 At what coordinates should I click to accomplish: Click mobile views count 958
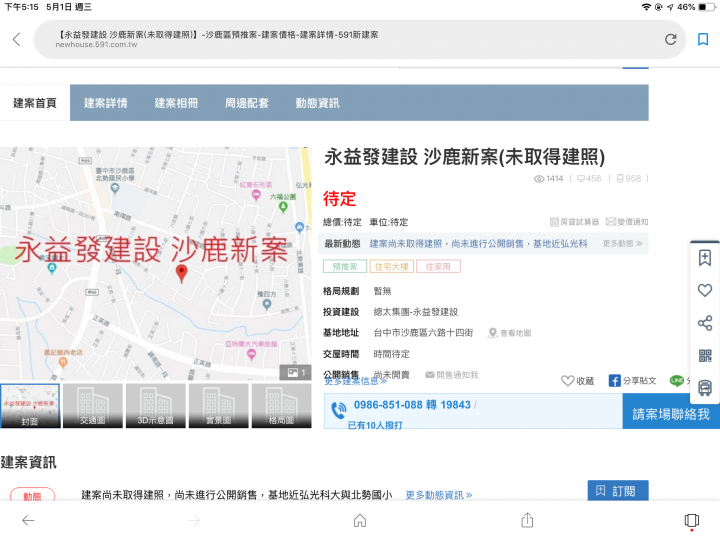(x=629, y=179)
